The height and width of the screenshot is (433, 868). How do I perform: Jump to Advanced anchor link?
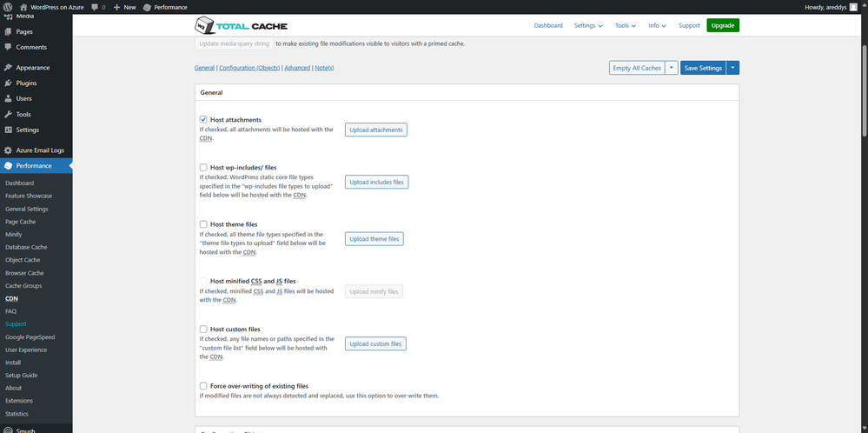297,68
